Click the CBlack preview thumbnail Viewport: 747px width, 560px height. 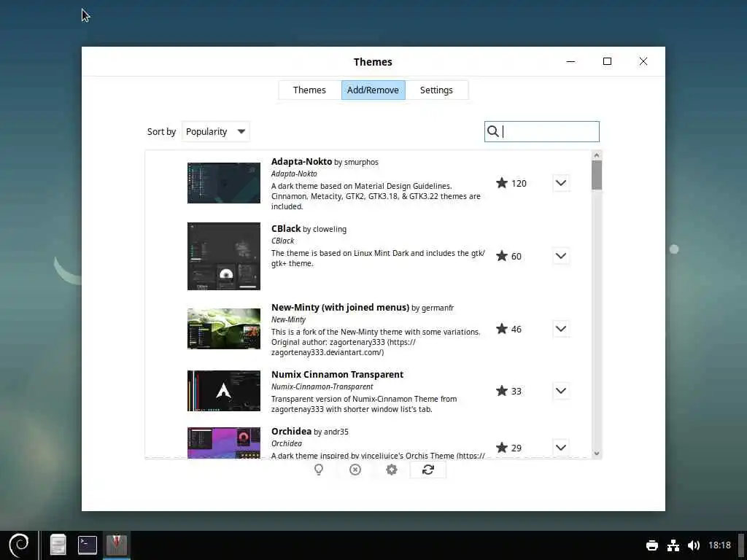tap(223, 256)
